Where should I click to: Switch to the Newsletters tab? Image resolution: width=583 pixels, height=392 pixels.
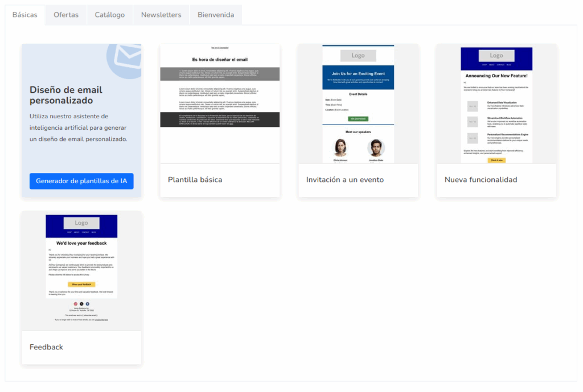point(161,15)
